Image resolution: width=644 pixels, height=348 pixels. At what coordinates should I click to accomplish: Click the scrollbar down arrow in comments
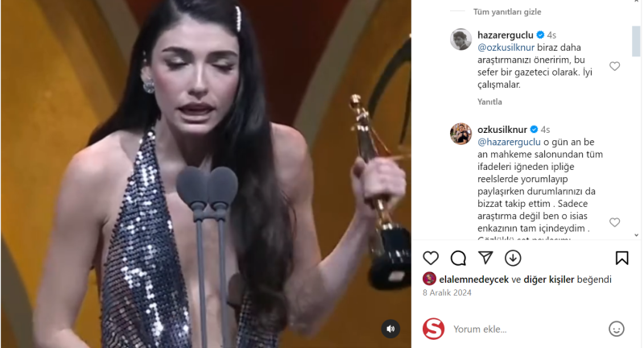(x=636, y=235)
